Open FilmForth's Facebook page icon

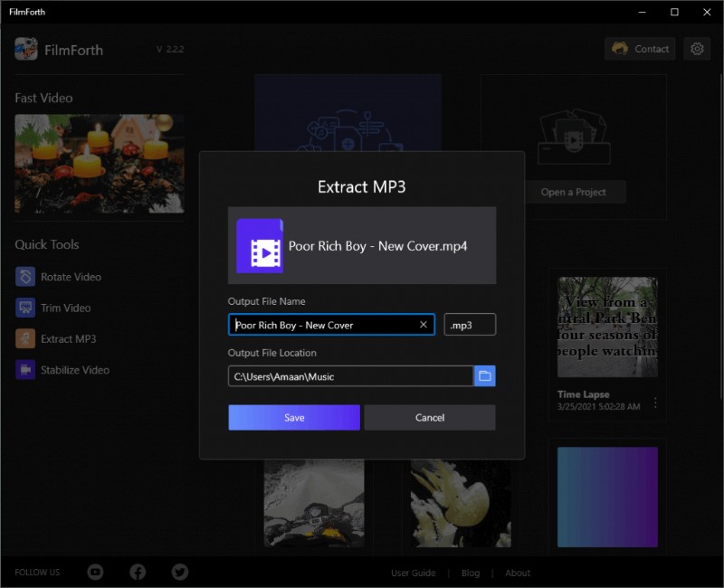(138, 572)
